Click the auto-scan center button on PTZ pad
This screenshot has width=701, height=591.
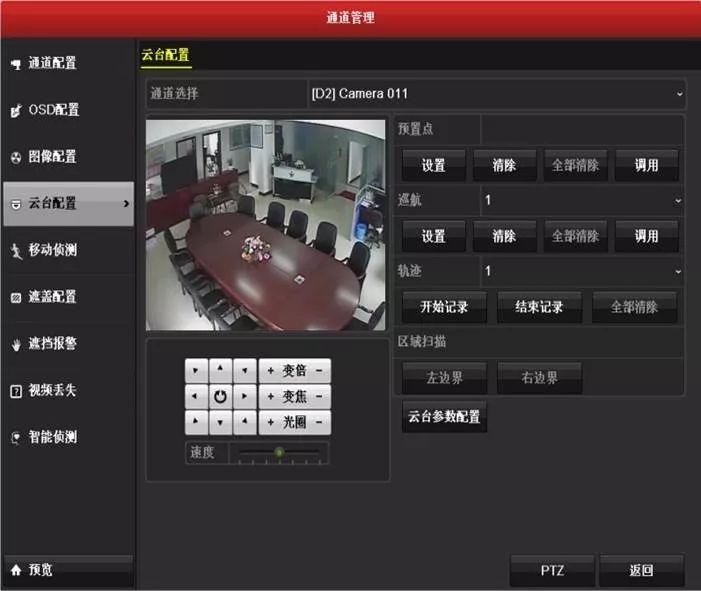pos(220,396)
